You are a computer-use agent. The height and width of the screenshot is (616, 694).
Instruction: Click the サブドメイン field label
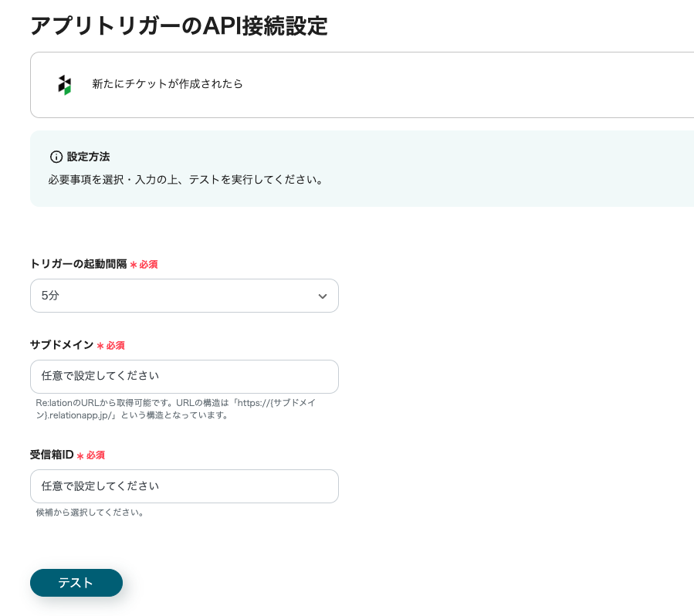pyautogui.click(x=62, y=345)
